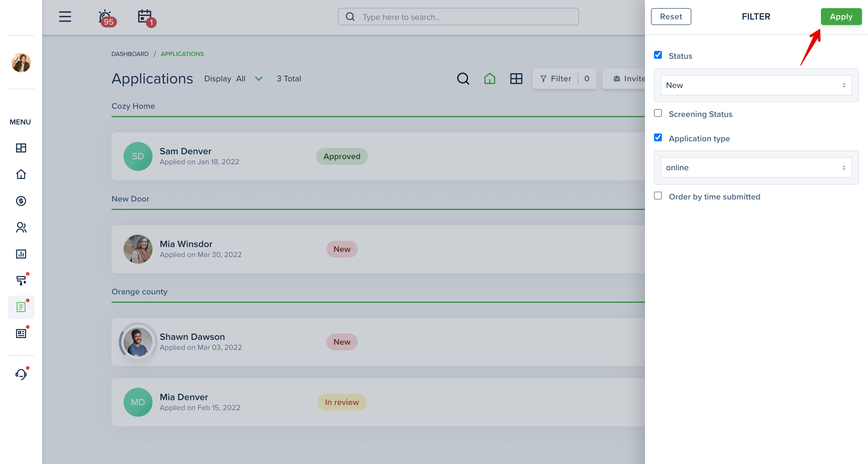Open the maintenance paint roller icon in sidebar
The image size is (868, 464).
(21, 280)
